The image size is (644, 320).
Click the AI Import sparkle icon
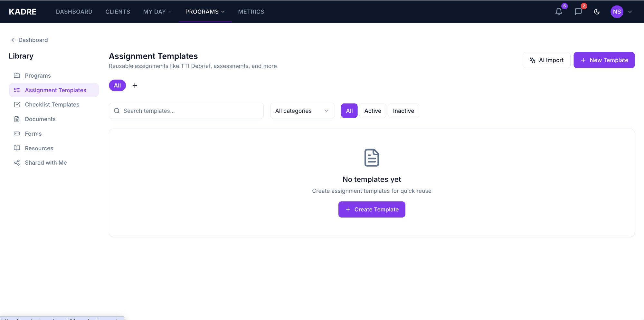[x=532, y=60]
